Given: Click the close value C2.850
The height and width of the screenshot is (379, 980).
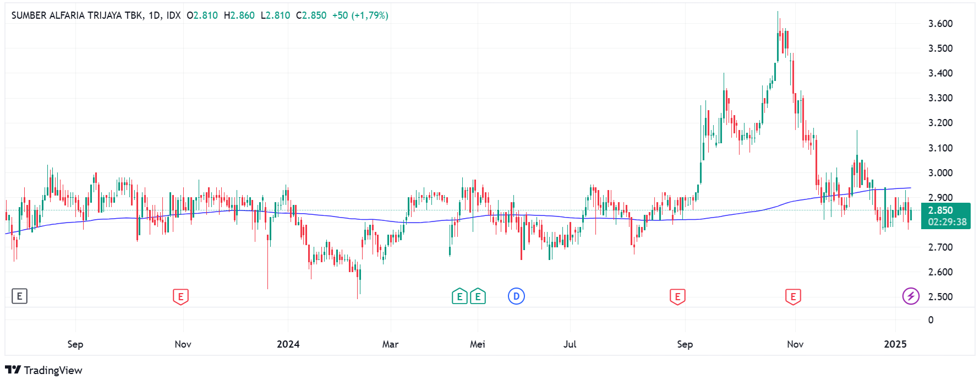Looking at the screenshot, I should click(x=311, y=15).
